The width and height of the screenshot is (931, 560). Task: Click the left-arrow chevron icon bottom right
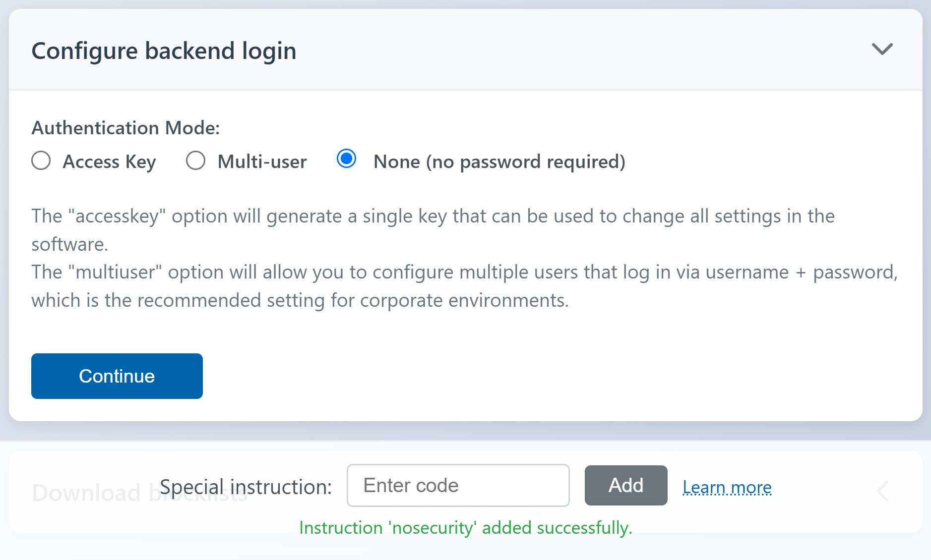pyautogui.click(x=882, y=492)
